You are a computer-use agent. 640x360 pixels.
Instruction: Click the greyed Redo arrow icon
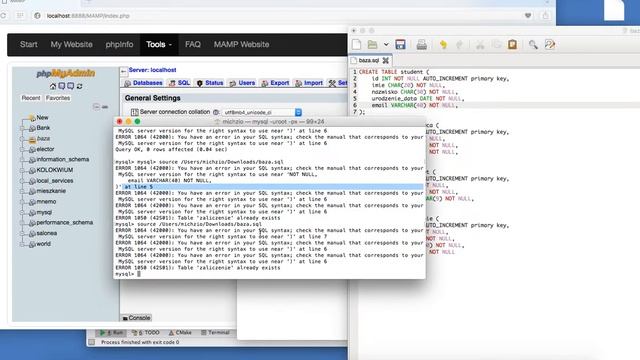click(x=459, y=45)
